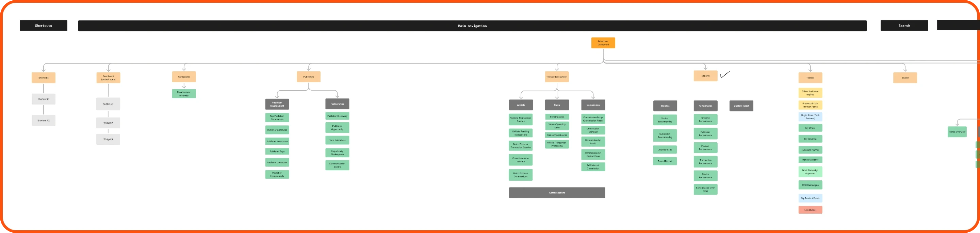Image resolution: width=980 pixels, height=233 pixels.
Task: Select the black Search header bar
Action: [x=904, y=25]
